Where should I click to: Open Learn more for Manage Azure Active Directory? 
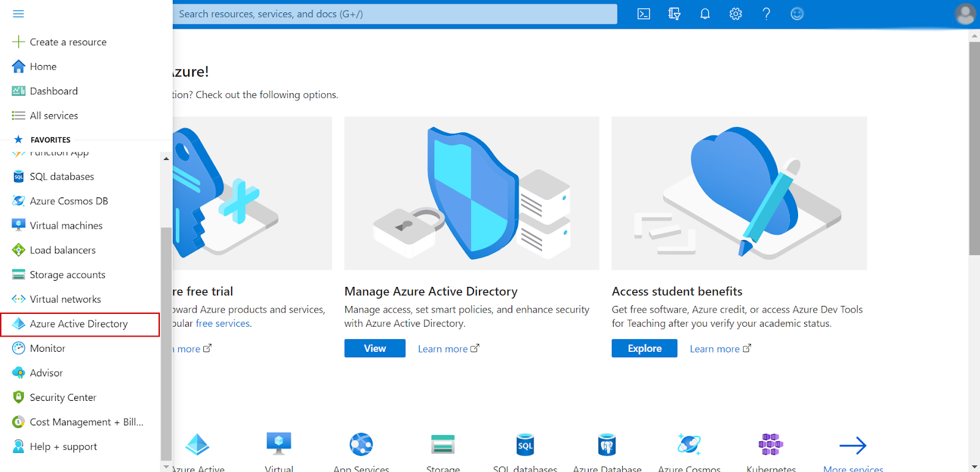coord(448,349)
